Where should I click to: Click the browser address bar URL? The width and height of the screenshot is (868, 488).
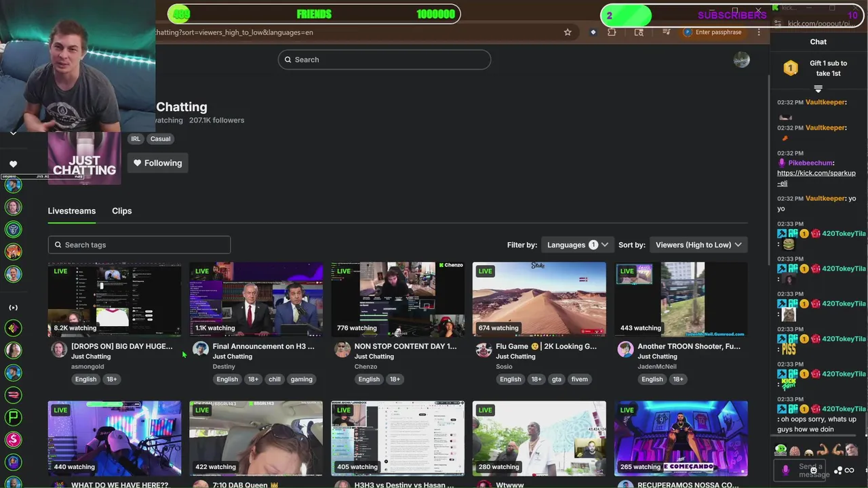(x=235, y=32)
